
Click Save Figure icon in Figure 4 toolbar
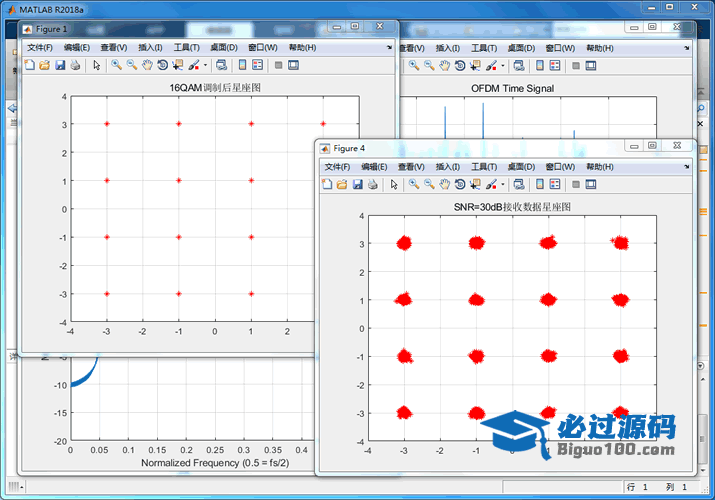point(357,184)
